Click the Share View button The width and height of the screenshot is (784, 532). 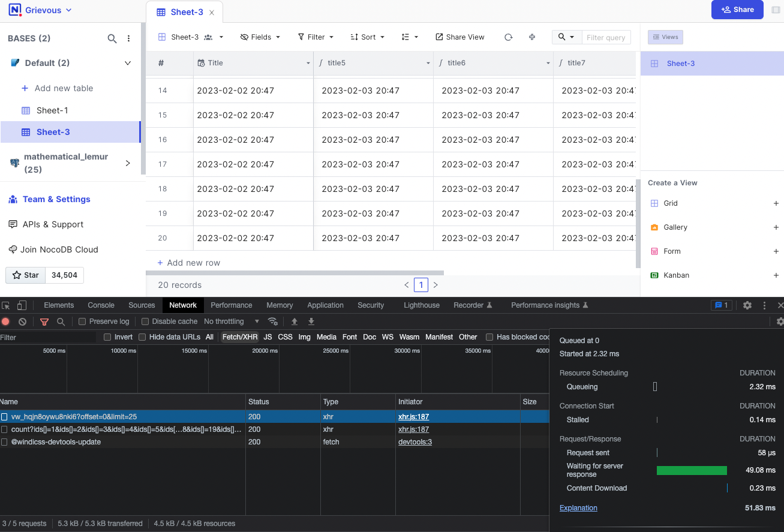pos(460,37)
